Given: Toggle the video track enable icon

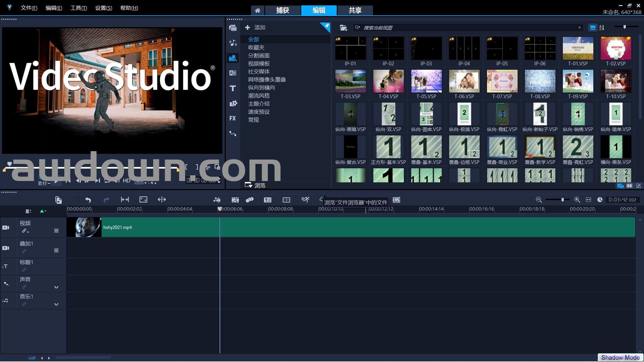Looking at the screenshot, I should pyautogui.click(x=6, y=228).
